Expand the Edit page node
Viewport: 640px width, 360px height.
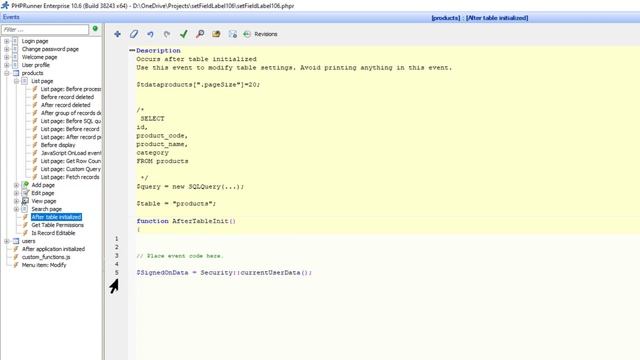tap(16, 193)
